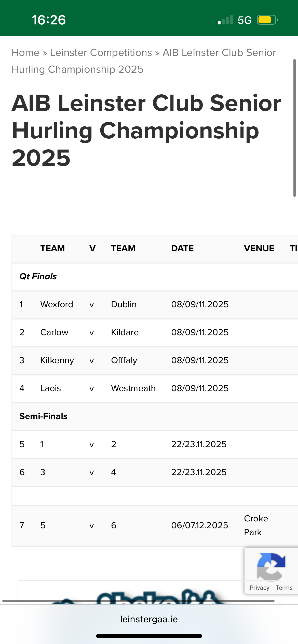
Task: Tap the Wexford v Dublin fixture row
Action: click(x=155, y=304)
